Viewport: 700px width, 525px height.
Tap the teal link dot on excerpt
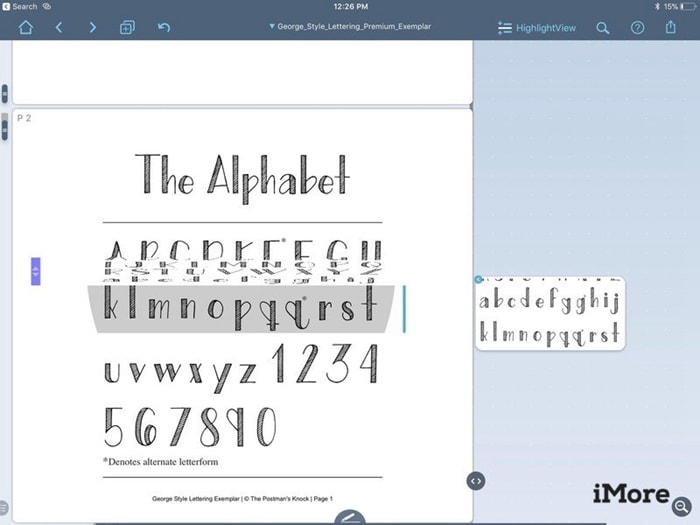coord(478,279)
